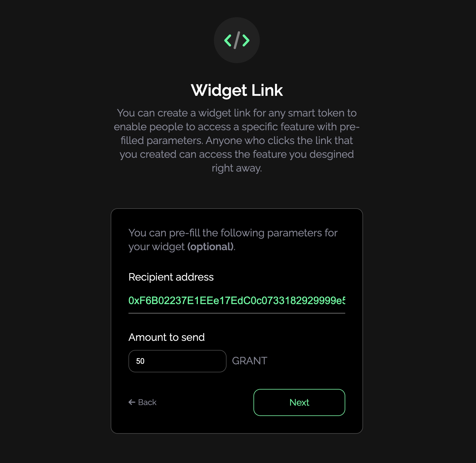Click the Widget Link heading

tap(237, 90)
